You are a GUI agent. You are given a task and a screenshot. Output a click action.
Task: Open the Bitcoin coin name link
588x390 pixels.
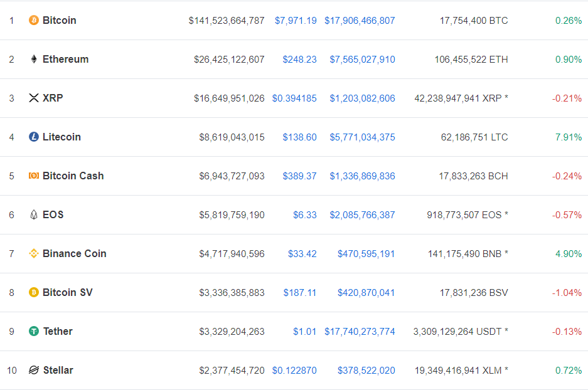coord(59,20)
